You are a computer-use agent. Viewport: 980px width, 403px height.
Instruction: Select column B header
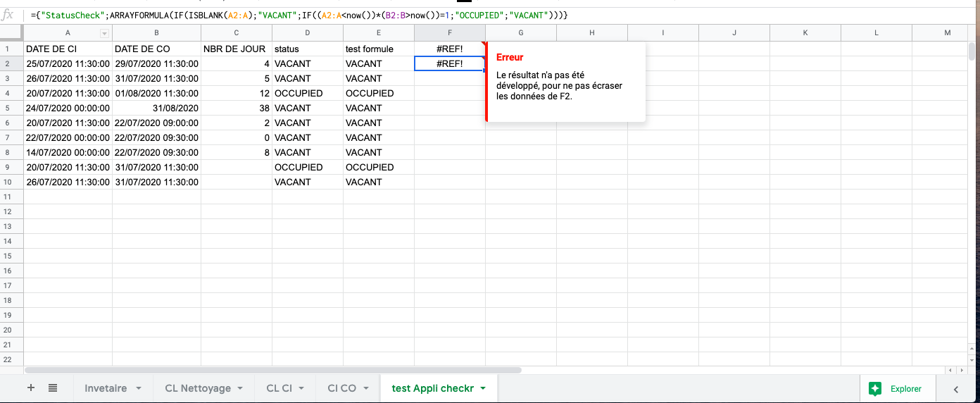(x=156, y=33)
